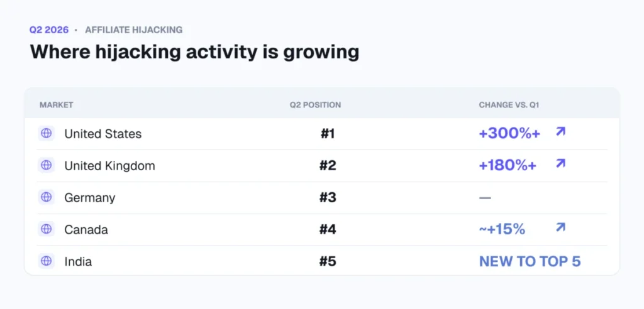Click the MARKET column header
Screen dimensions: 644x309
tap(56, 105)
